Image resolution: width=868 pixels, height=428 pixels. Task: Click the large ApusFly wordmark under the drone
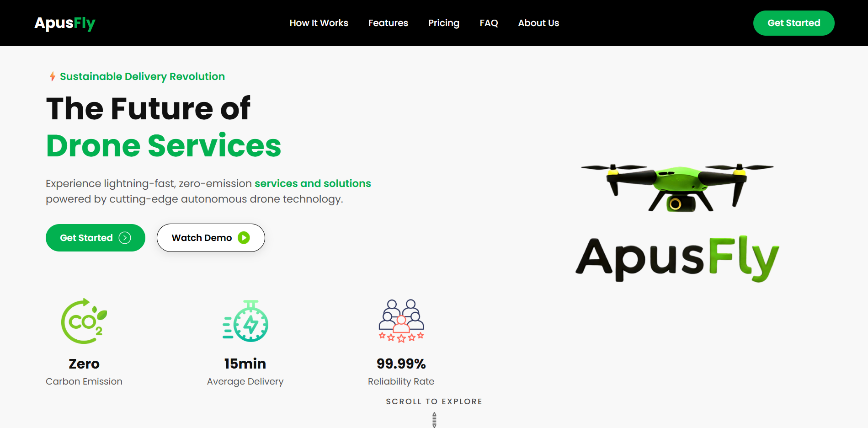point(675,256)
